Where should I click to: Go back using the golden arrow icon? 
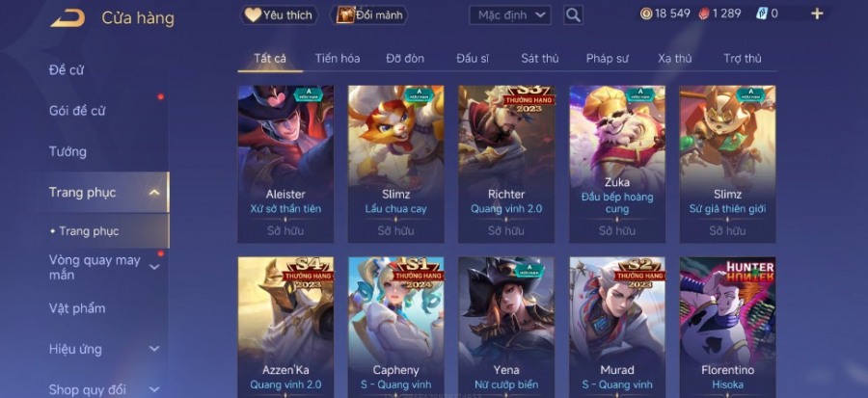pyautogui.click(x=68, y=17)
